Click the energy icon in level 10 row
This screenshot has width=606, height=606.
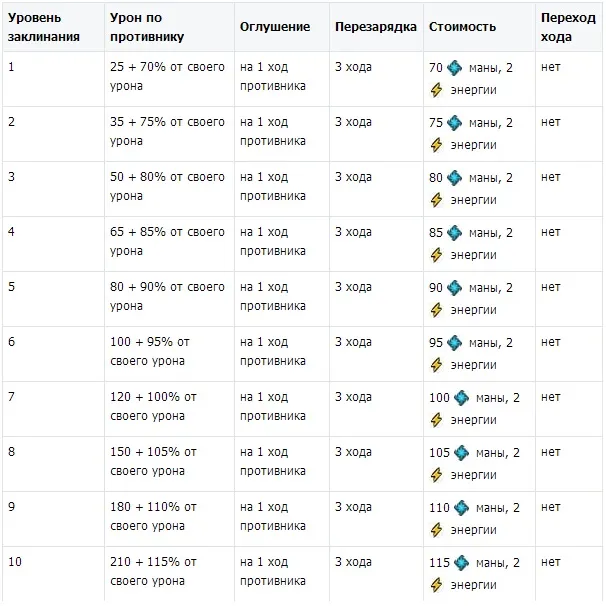point(436,585)
